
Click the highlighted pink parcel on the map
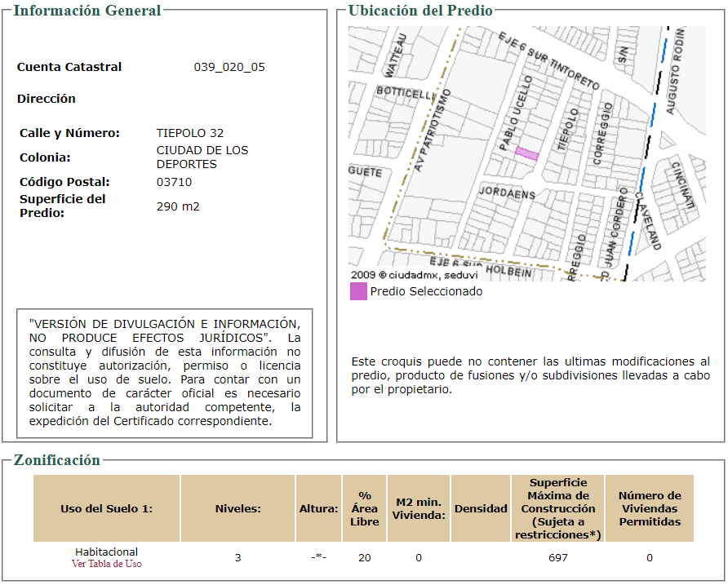point(527,153)
